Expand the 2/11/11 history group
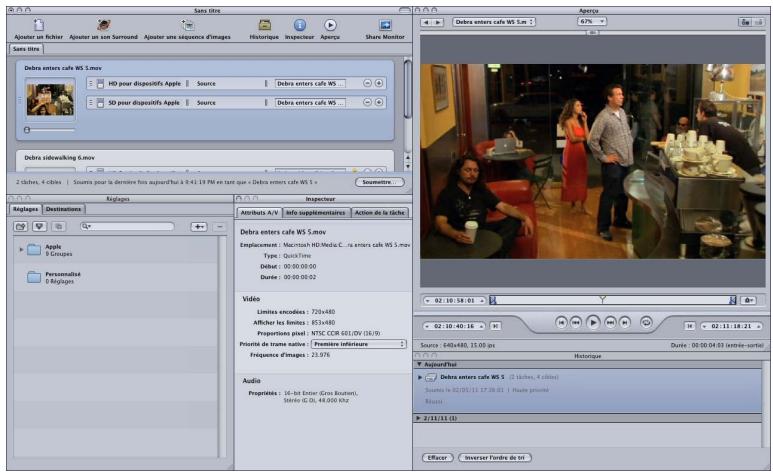Image resolution: width=773 pixels, height=473 pixels. tap(419, 417)
